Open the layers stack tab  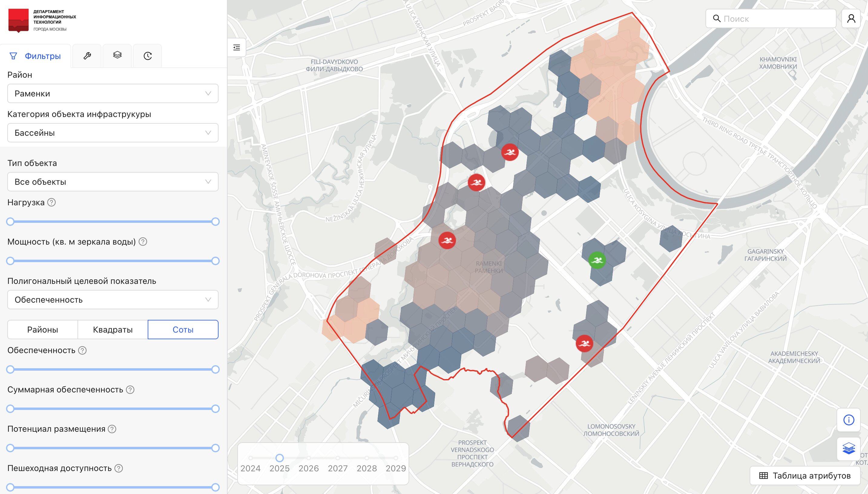tap(117, 55)
